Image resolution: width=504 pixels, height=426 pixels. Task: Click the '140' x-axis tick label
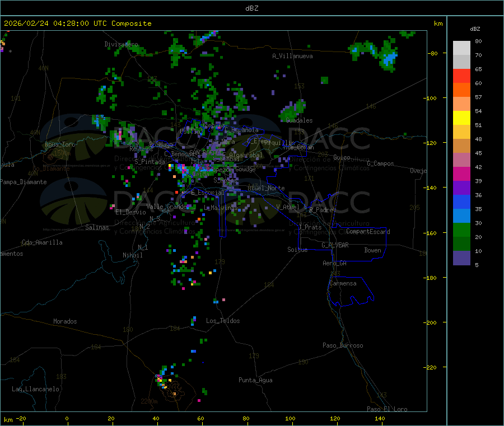pos(380,419)
